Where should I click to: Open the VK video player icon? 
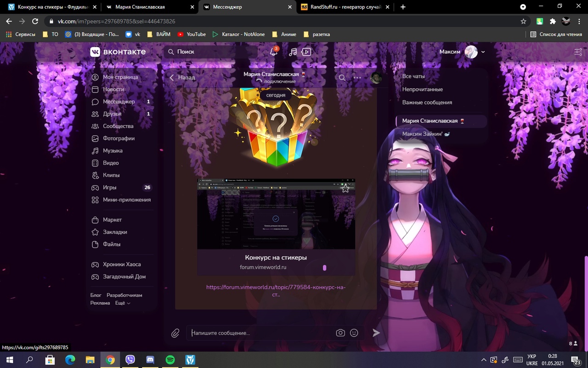(306, 52)
